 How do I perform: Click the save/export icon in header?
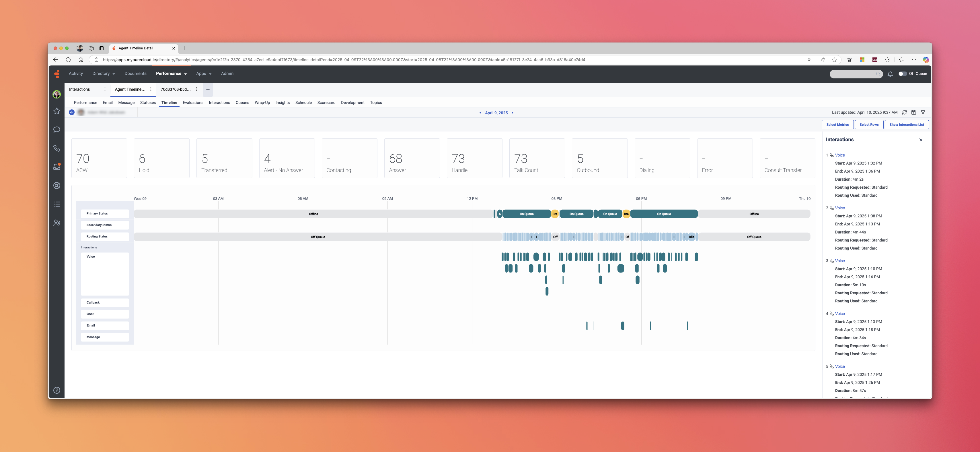tap(913, 112)
